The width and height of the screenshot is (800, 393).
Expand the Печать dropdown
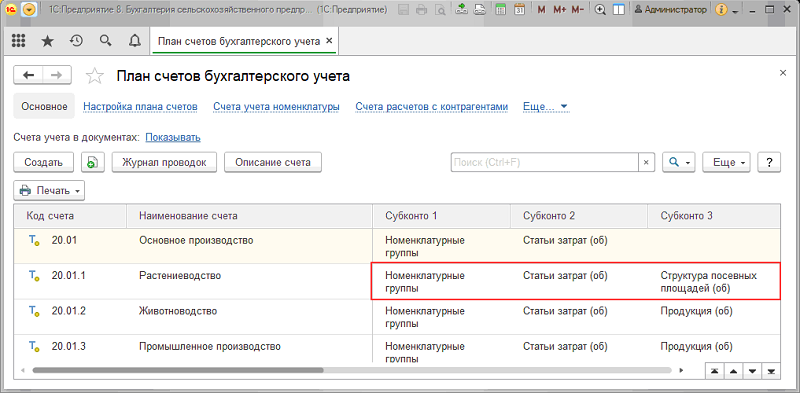tap(49, 190)
